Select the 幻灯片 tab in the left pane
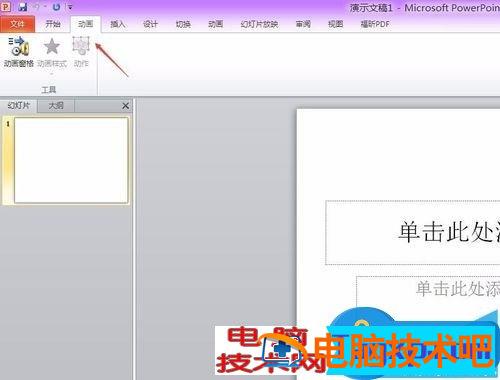This screenshot has height=380, width=500. pos(19,106)
